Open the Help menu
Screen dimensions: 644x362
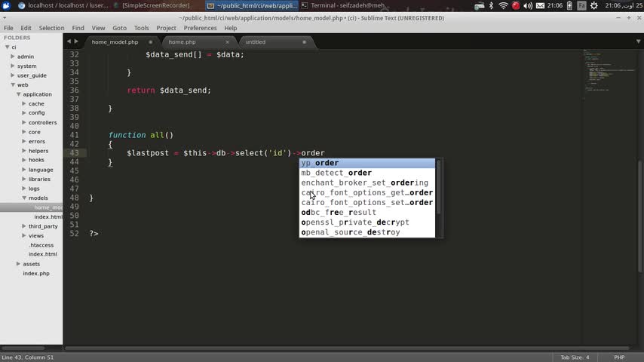click(231, 28)
